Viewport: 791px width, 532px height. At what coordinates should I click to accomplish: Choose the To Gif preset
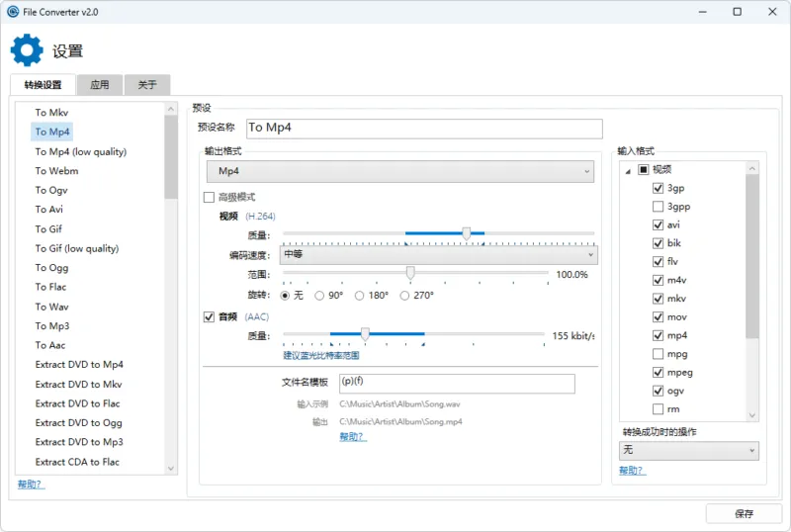pyautogui.click(x=48, y=228)
